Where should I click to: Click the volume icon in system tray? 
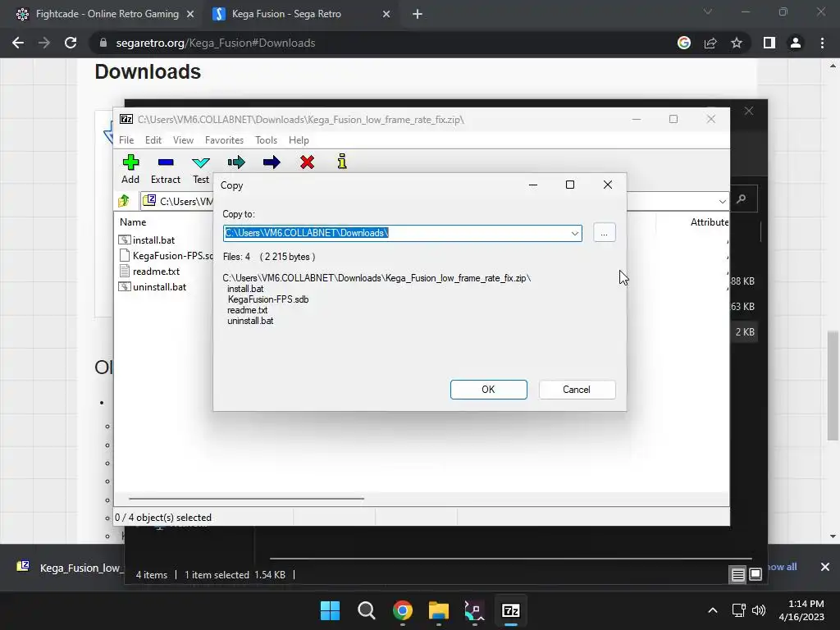click(x=759, y=610)
